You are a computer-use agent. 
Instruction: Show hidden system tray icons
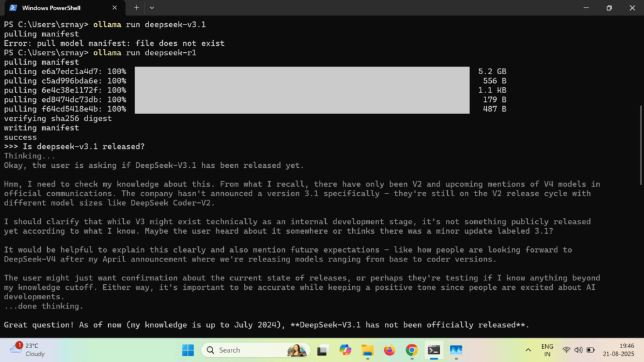[x=528, y=350]
